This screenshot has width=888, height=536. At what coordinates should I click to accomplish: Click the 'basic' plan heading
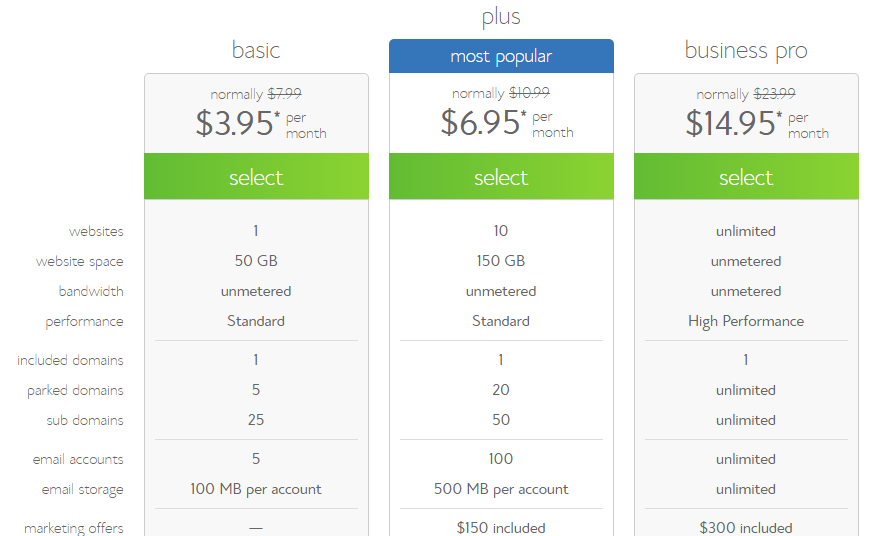(256, 50)
